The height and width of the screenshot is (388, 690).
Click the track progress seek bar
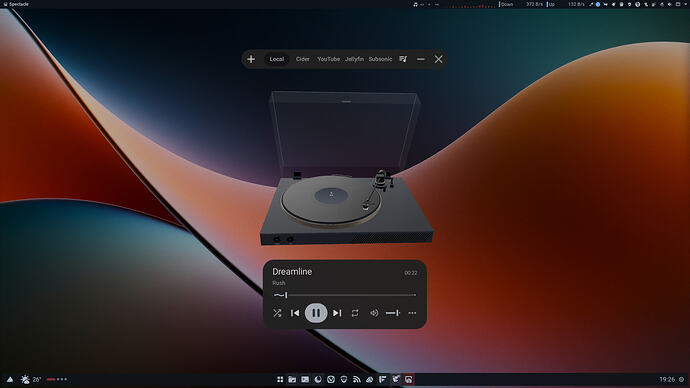point(345,295)
